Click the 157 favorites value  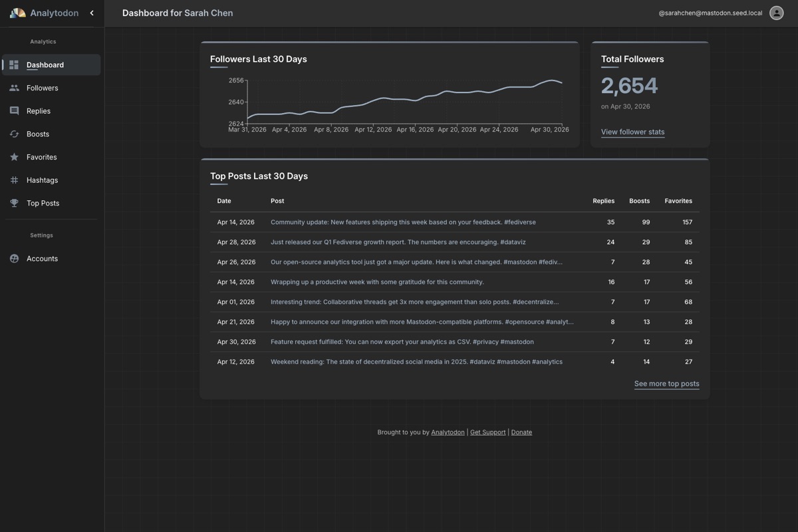[687, 222]
